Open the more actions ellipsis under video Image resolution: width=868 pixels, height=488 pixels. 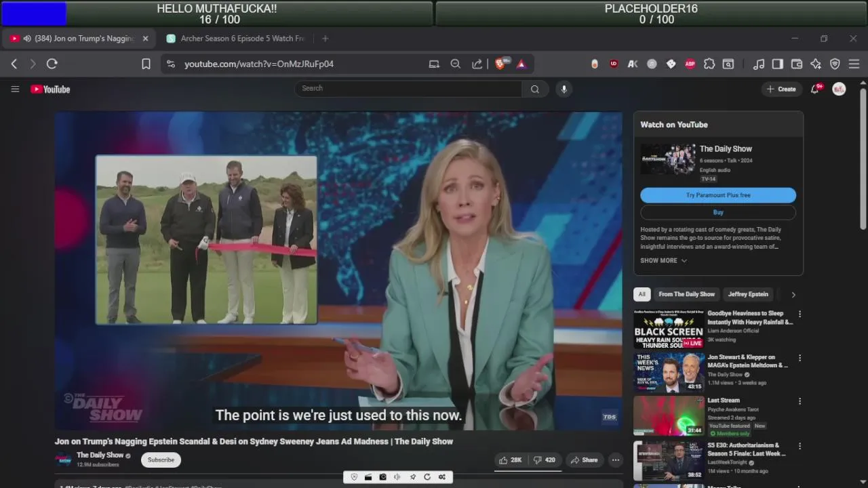[616, 460]
